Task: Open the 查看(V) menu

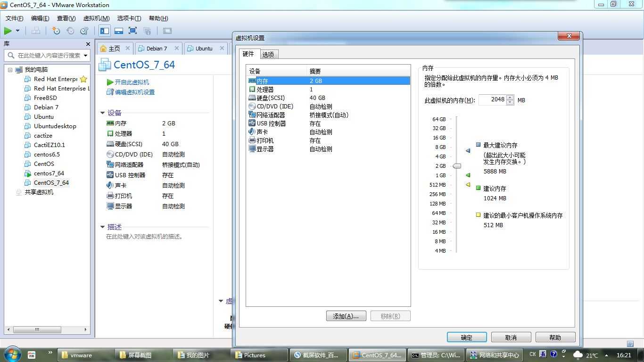Action: [66, 18]
